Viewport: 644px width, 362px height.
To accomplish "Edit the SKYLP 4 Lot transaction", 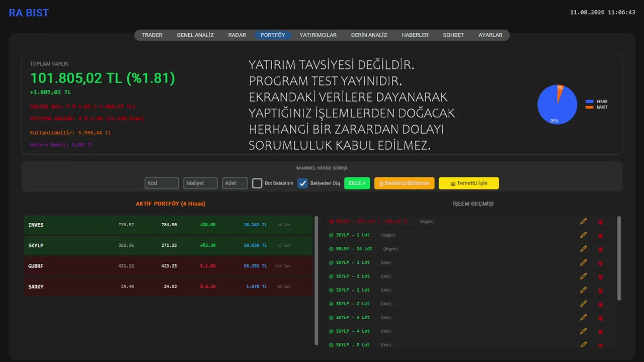I will click(x=584, y=331).
